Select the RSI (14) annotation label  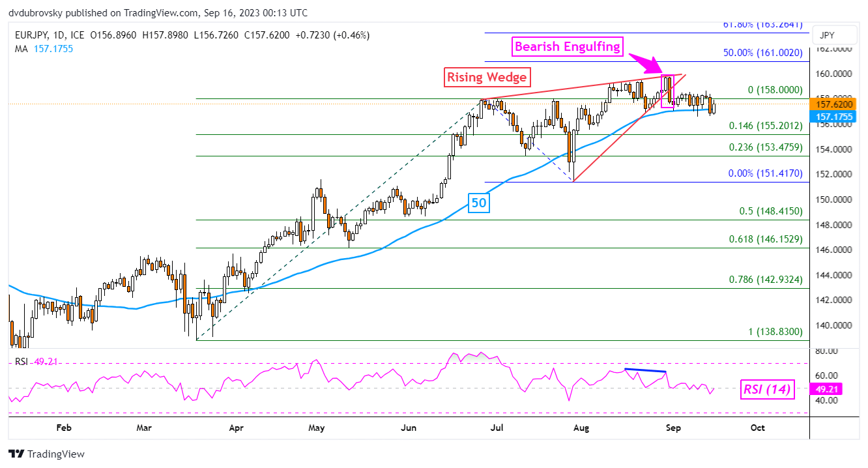(x=767, y=390)
